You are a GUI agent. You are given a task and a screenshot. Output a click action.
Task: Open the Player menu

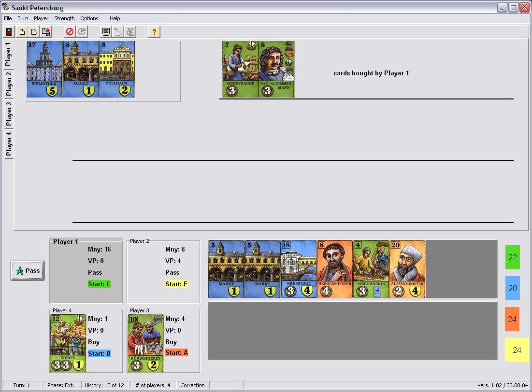tap(41, 18)
